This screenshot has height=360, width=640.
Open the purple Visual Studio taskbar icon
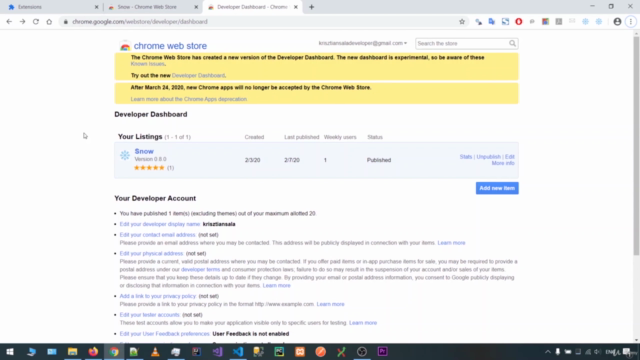tap(217, 351)
